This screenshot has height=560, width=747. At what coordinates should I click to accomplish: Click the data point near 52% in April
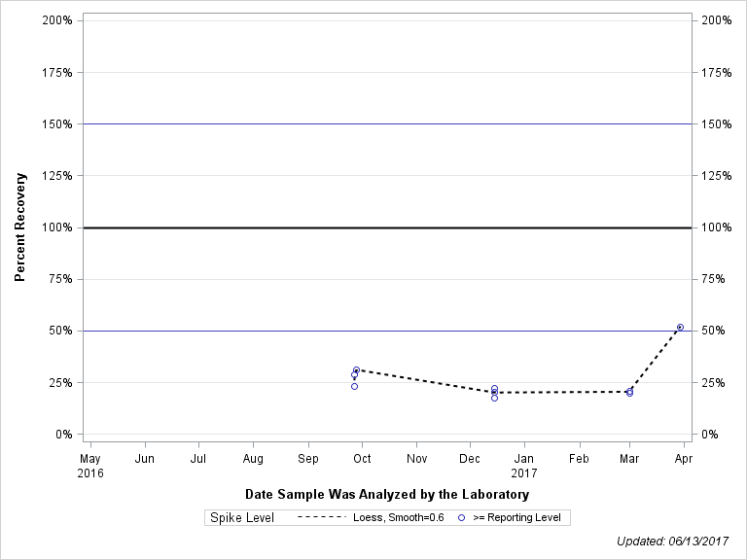coord(680,327)
